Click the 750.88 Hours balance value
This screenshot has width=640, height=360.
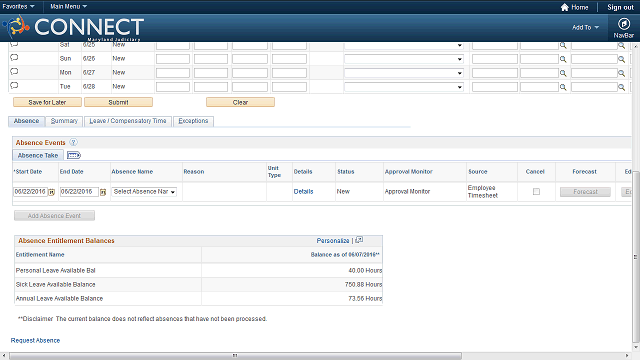[363, 284]
